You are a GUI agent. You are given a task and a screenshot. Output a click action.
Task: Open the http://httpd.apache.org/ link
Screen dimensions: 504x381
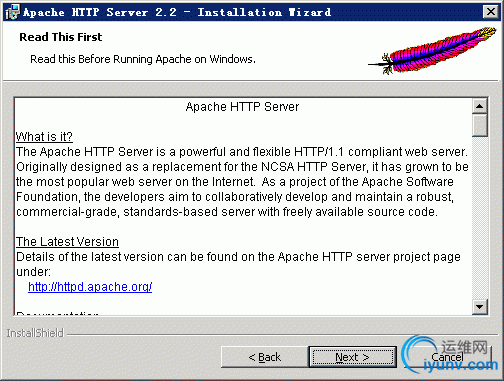pyautogui.click(x=90, y=287)
